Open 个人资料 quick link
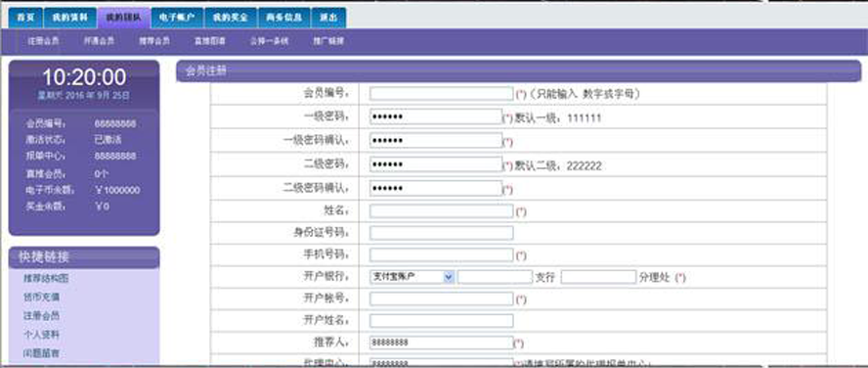 point(41,335)
